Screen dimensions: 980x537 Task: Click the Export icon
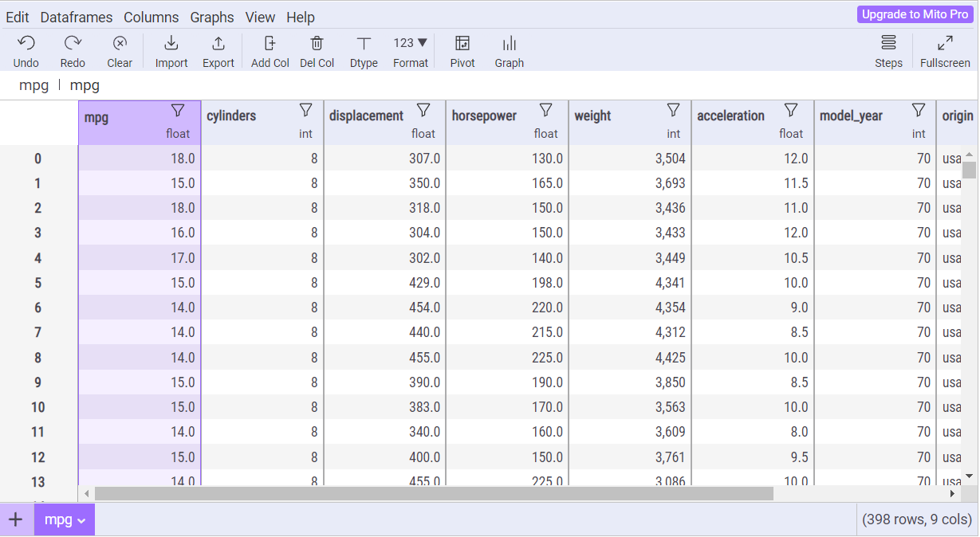218,44
